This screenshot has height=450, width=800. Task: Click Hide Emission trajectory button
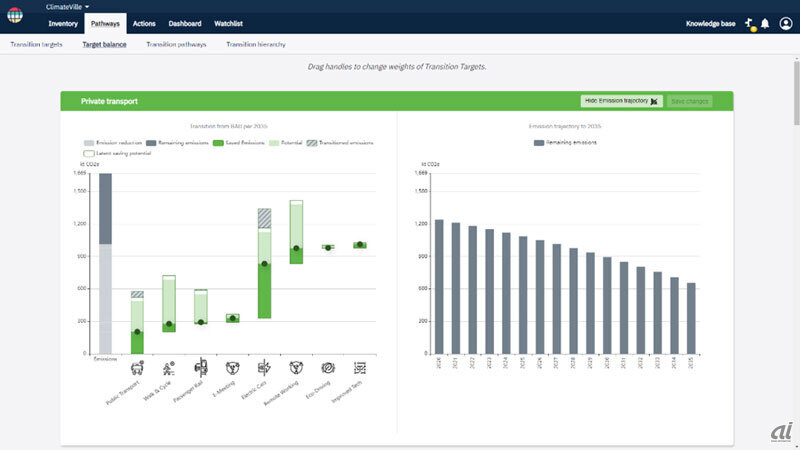[x=620, y=101]
